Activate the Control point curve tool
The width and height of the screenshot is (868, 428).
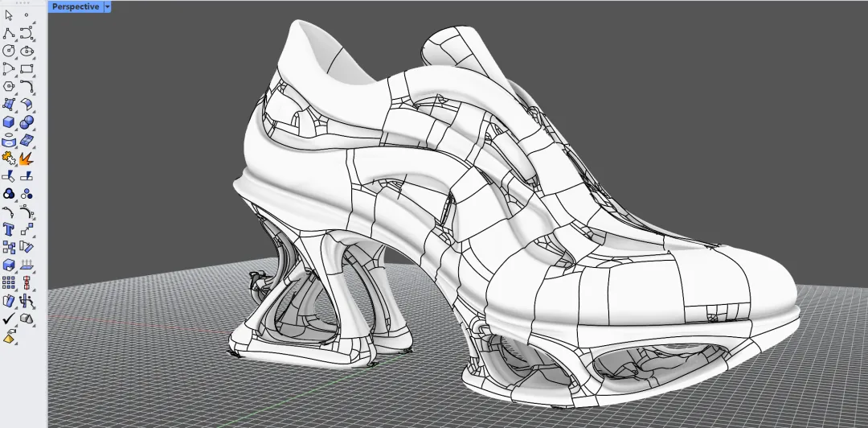[x=27, y=33]
